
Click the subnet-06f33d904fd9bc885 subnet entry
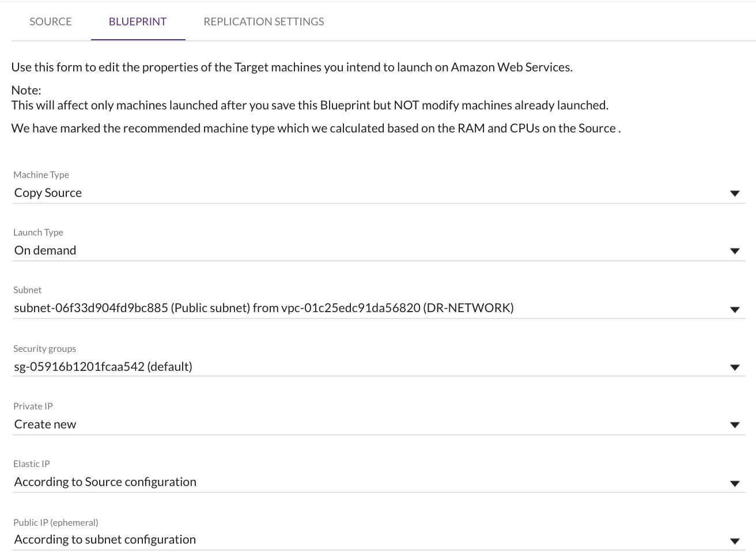pyautogui.click(x=263, y=308)
